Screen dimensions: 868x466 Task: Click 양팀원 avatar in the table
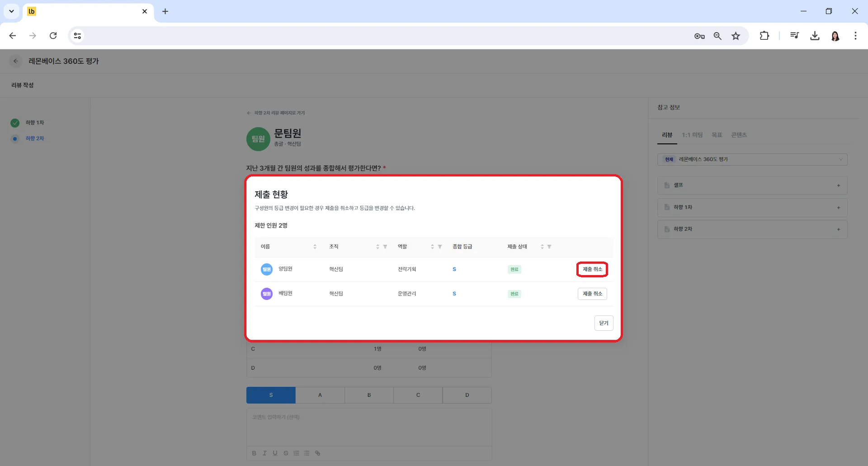pos(267,269)
